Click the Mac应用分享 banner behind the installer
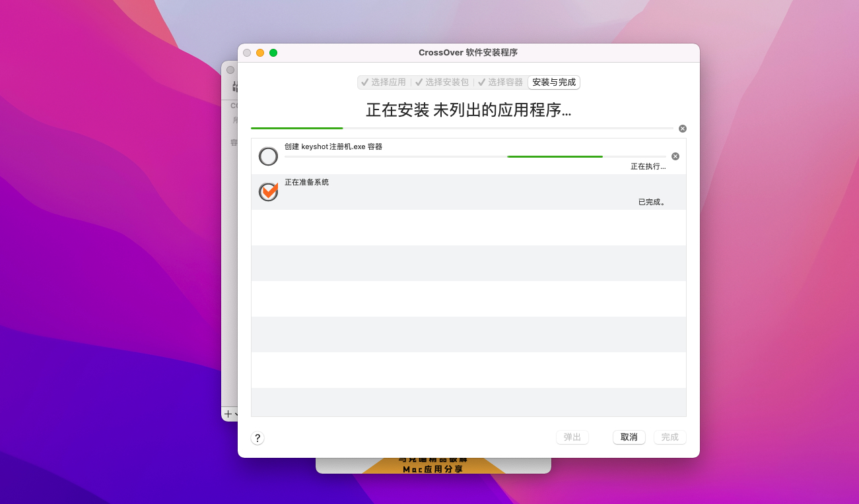Screen dimensions: 859x504 [433, 468]
